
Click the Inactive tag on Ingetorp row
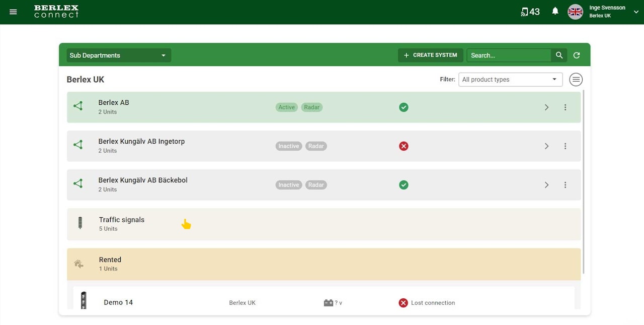tap(289, 146)
